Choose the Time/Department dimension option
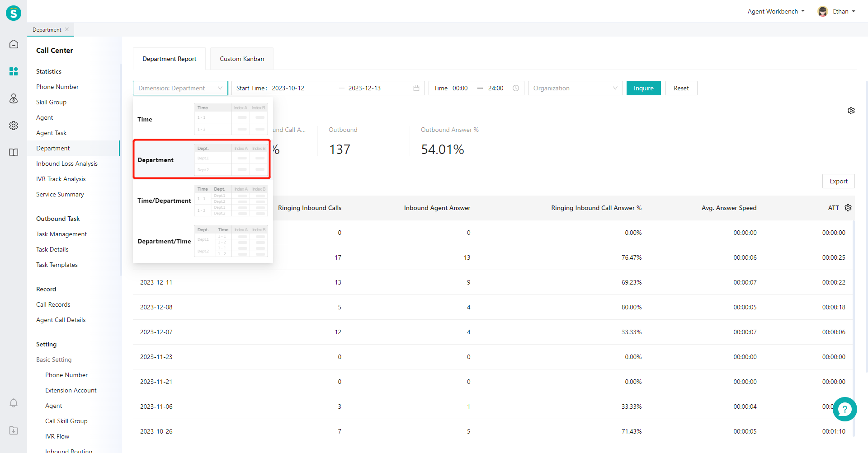 pyautogui.click(x=203, y=201)
